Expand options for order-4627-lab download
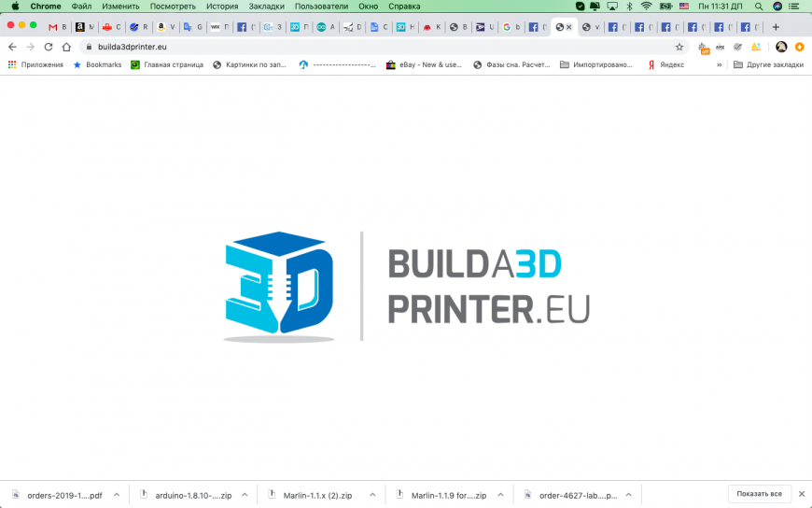812x508 pixels. (628, 495)
